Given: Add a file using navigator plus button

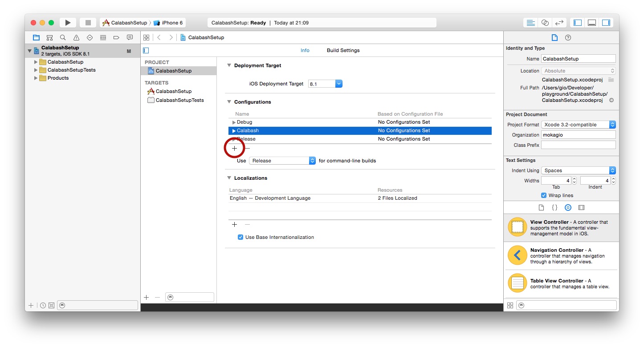Looking at the screenshot, I should pos(31,305).
